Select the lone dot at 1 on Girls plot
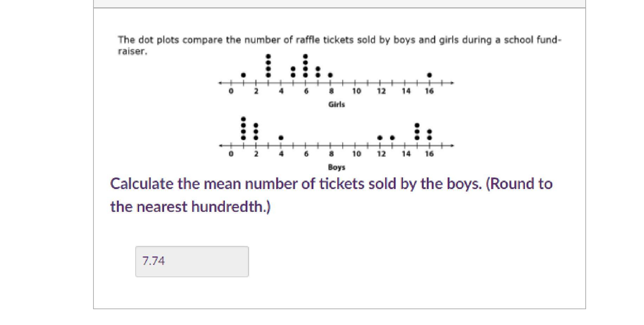The width and height of the screenshot is (644, 325). coord(243,75)
